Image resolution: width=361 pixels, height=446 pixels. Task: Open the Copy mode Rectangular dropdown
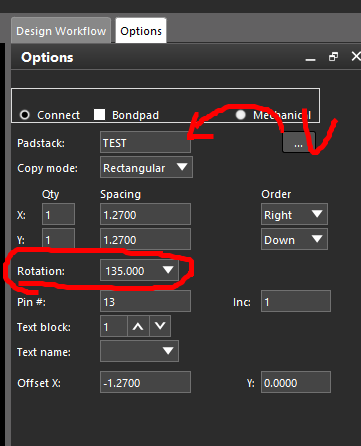coord(146,167)
